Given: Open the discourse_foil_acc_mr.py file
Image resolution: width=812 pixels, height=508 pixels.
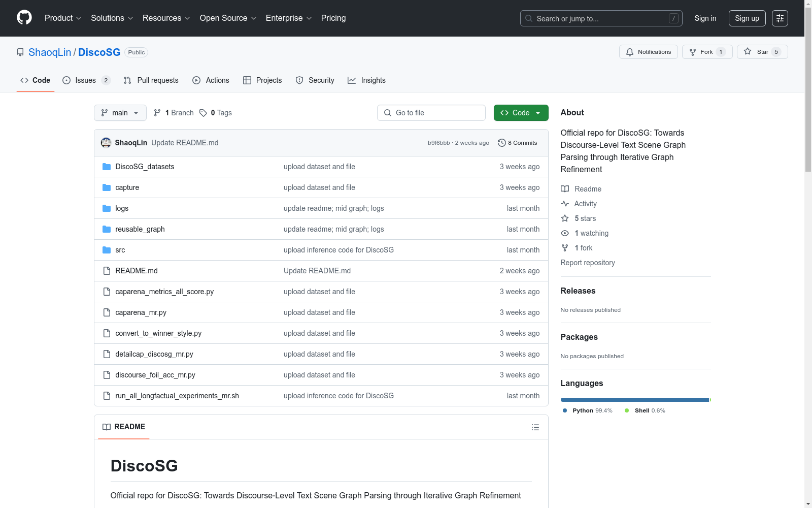Looking at the screenshot, I should click(x=155, y=375).
